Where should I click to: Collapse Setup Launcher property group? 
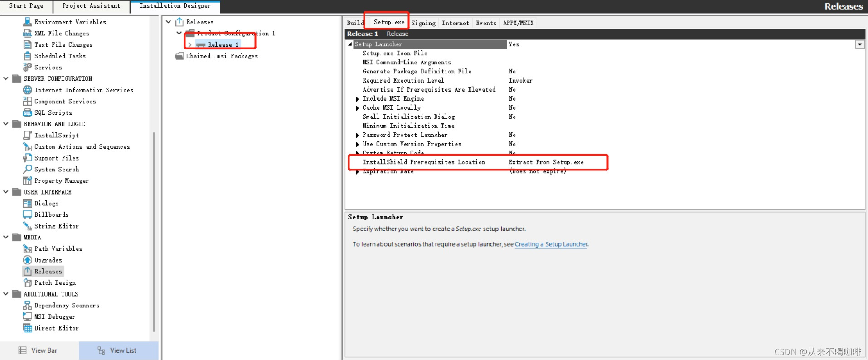[x=350, y=44]
